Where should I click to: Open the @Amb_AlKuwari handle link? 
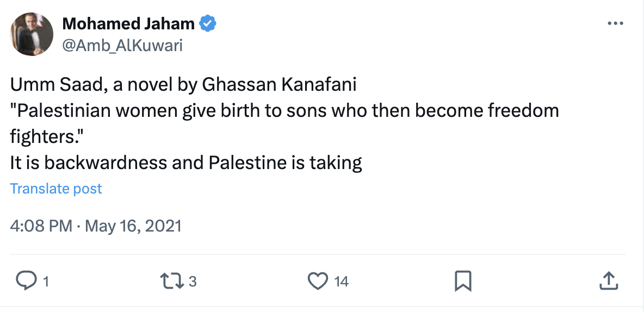coord(122,46)
